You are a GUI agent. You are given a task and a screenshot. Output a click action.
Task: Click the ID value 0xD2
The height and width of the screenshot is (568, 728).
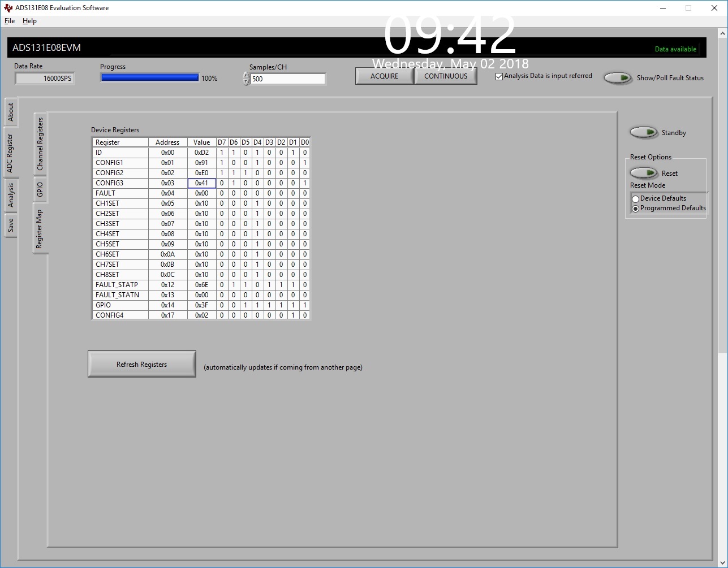(x=202, y=153)
